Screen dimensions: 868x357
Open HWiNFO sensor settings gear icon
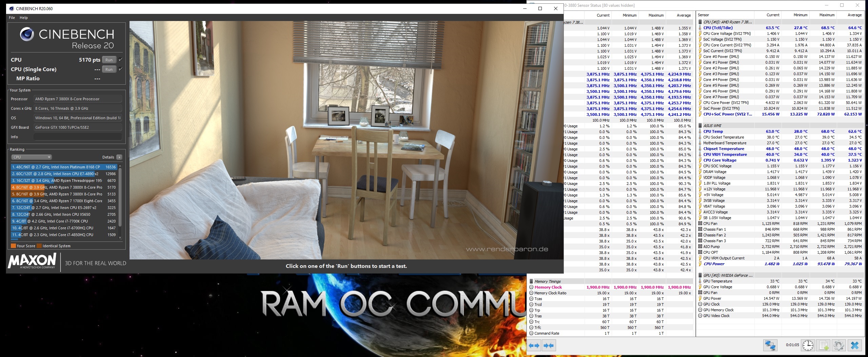(839, 345)
